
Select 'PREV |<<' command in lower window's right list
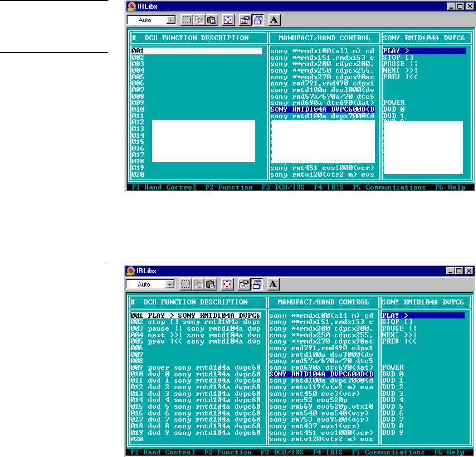click(x=399, y=341)
